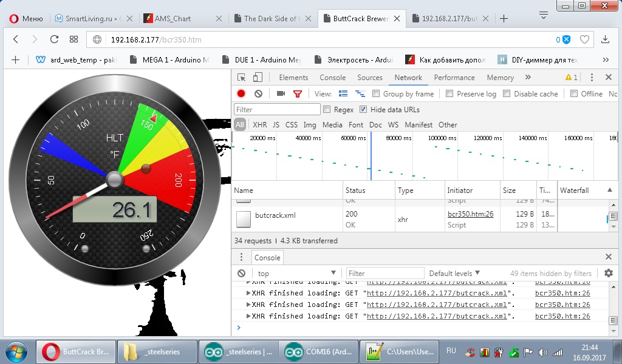Expand more DevTools tabs chevron
The width and height of the screenshot is (622, 364).
pos(528,78)
